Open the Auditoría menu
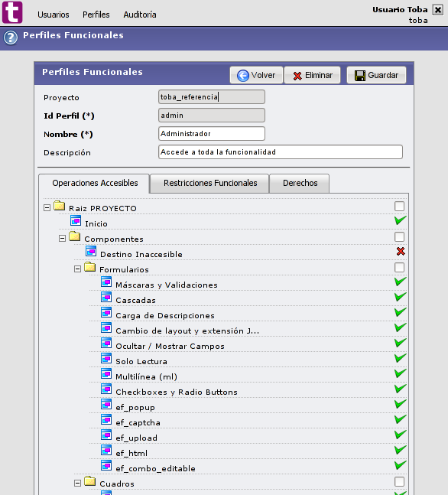The width and height of the screenshot is (448, 495). tap(140, 15)
